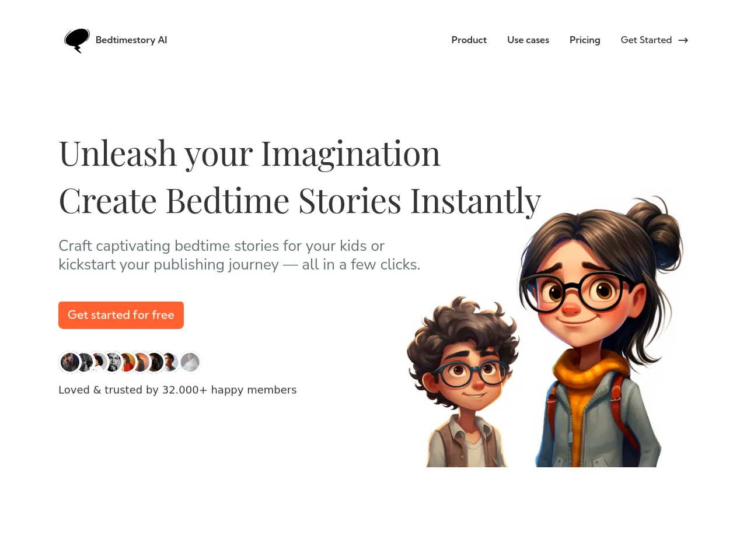Open the Product menu item
The image size is (747, 560).
click(x=469, y=40)
